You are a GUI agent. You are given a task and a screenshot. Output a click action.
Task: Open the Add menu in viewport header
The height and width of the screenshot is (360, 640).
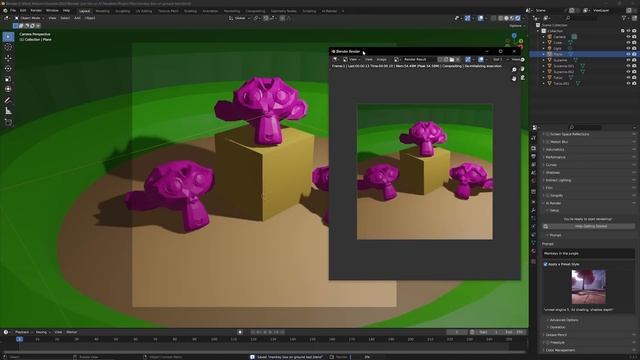point(77,18)
